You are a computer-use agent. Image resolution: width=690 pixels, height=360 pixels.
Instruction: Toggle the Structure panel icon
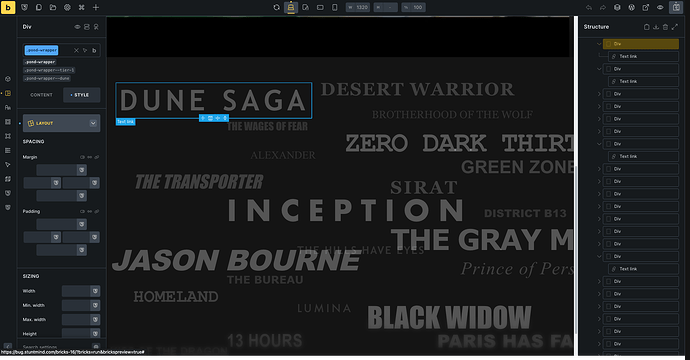676,7
